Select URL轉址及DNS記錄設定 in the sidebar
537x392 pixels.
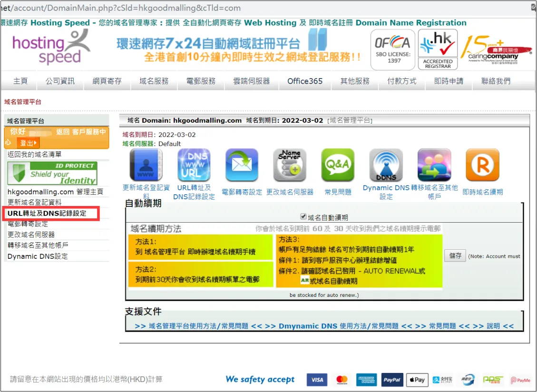coord(47,214)
